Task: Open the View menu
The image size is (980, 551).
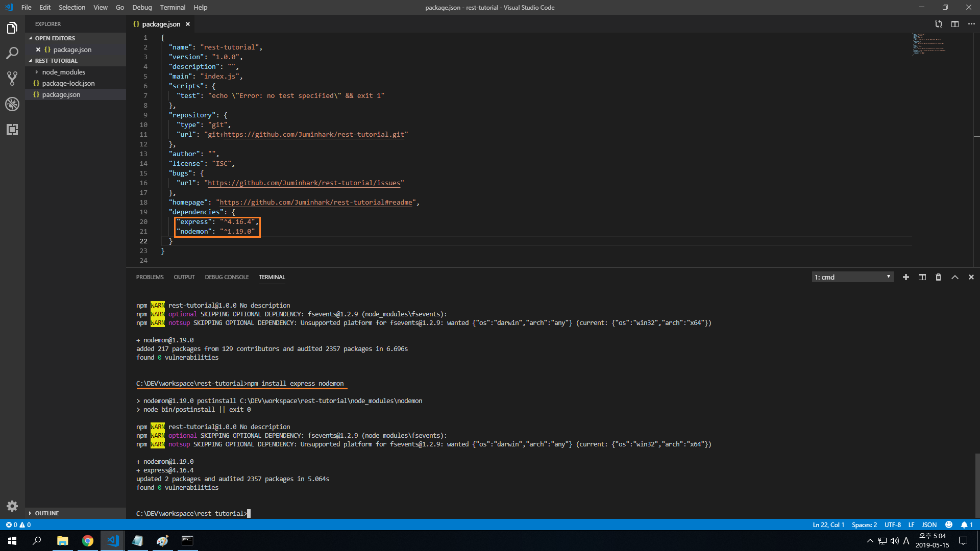Action: (101, 7)
